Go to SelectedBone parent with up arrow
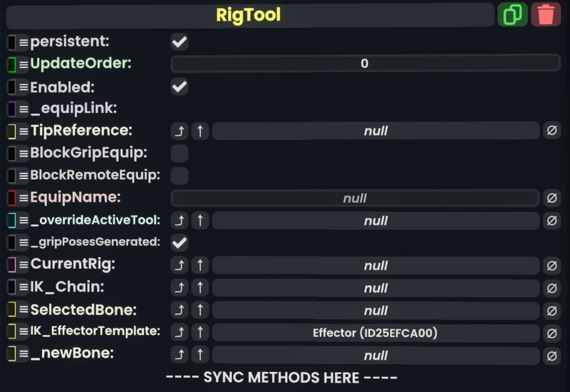570x392 pixels. pos(200,311)
